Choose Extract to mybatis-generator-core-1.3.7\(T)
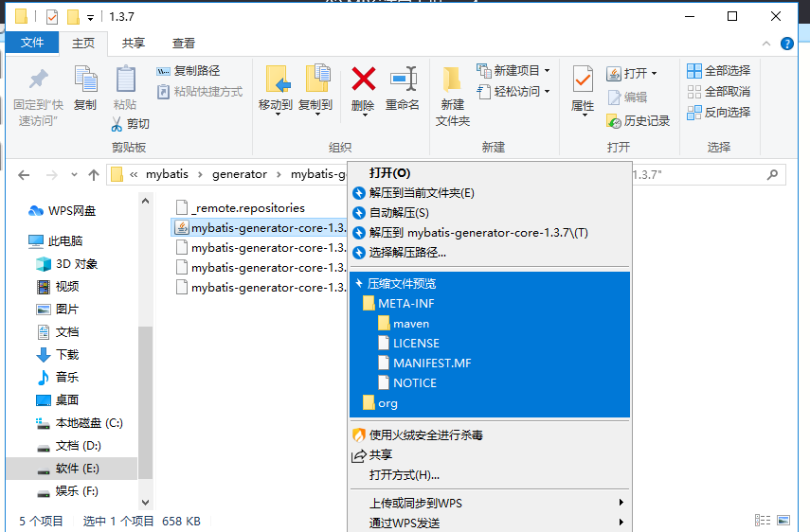Screen dimensions: 810x532 point(490,233)
